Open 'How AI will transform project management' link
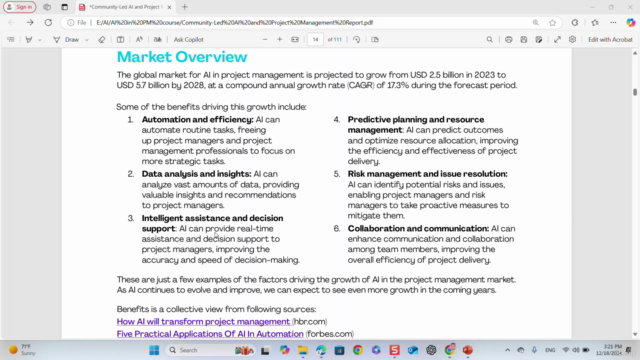 (x=203, y=322)
